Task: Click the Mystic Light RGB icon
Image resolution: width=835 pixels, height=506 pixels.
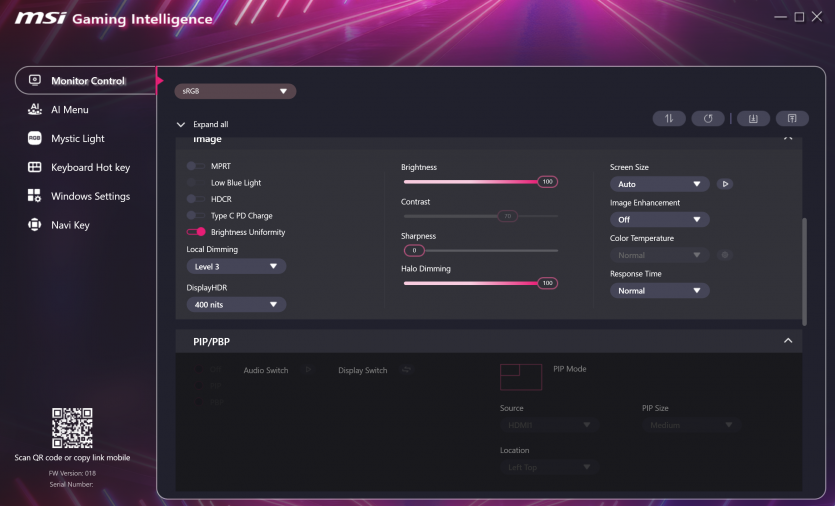Action: [34, 139]
